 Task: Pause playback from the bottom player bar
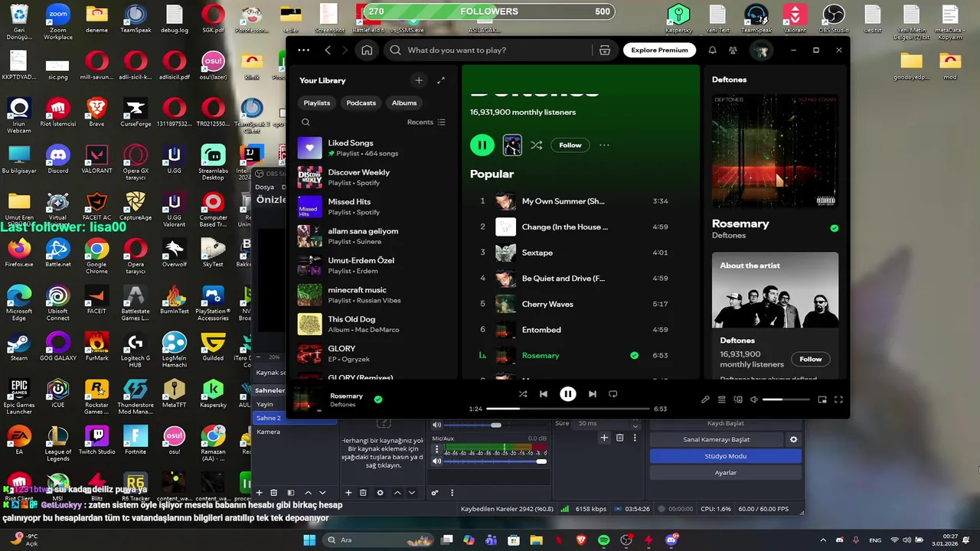pyautogui.click(x=567, y=394)
